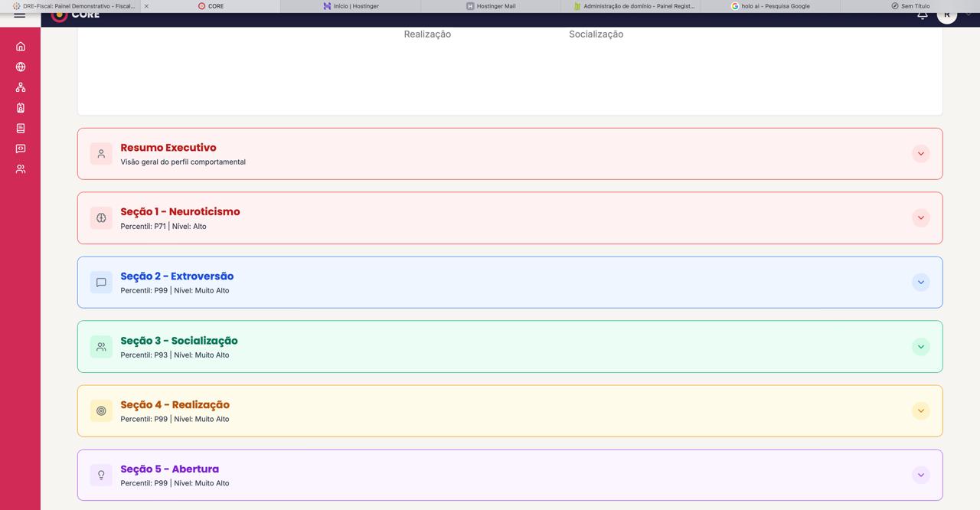980x510 pixels.
Task: Click the lightbulb icon beside Abertura
Action: (x=101, y=476)
